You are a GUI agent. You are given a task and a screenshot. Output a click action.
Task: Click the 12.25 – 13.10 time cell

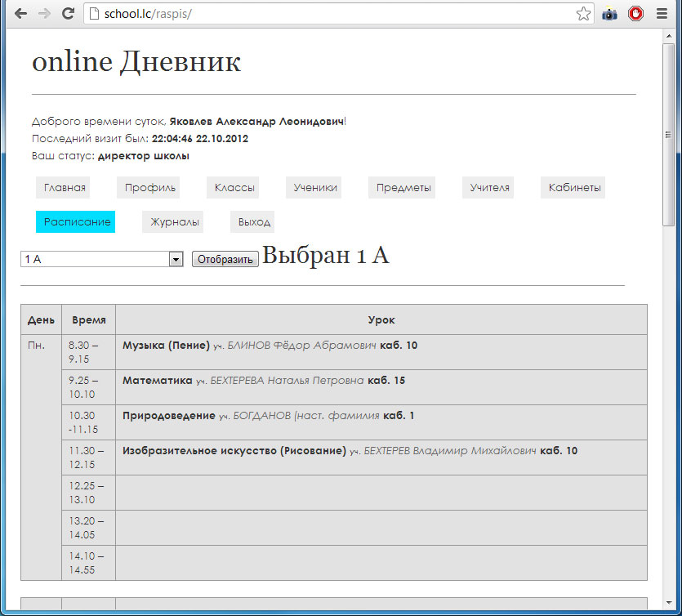[x=89, y=493]
